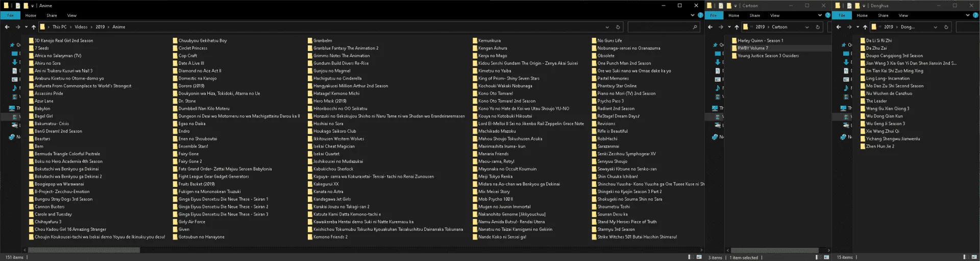Go up one folder in Donghua window

(865, 27)
